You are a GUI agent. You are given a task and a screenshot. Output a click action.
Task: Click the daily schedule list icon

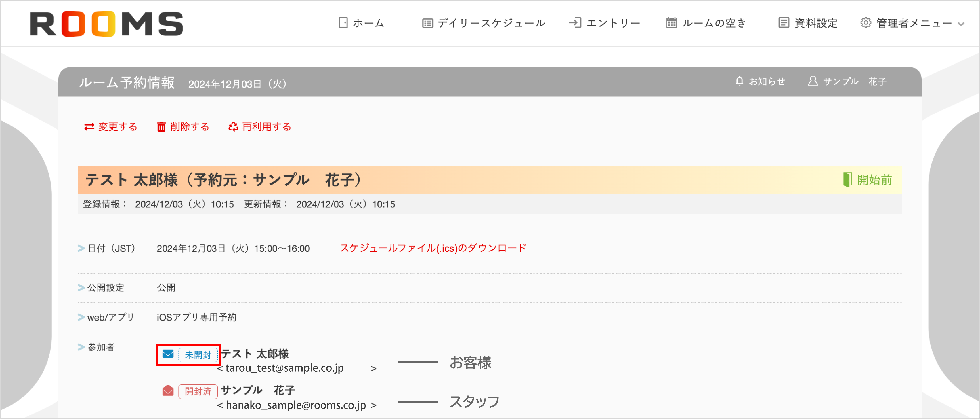[428, 23]
